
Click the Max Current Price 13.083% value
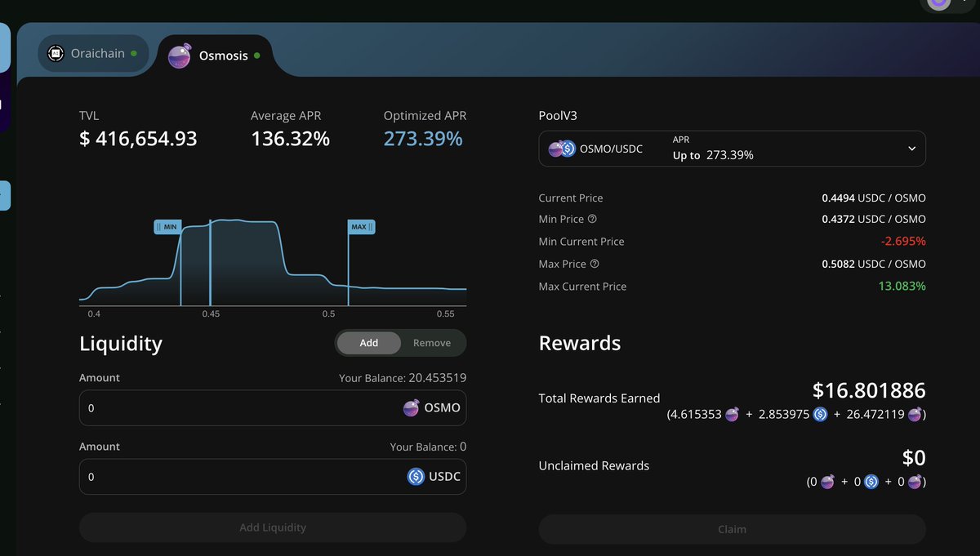click(903, 287)
